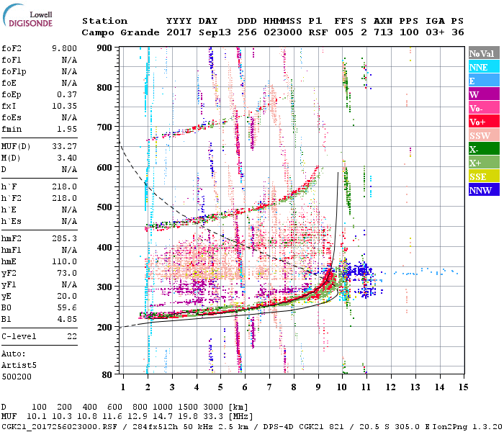
Task: Click the 5 MHz frequency axis label
Action: pyautogui.click(x=220, y=387)
